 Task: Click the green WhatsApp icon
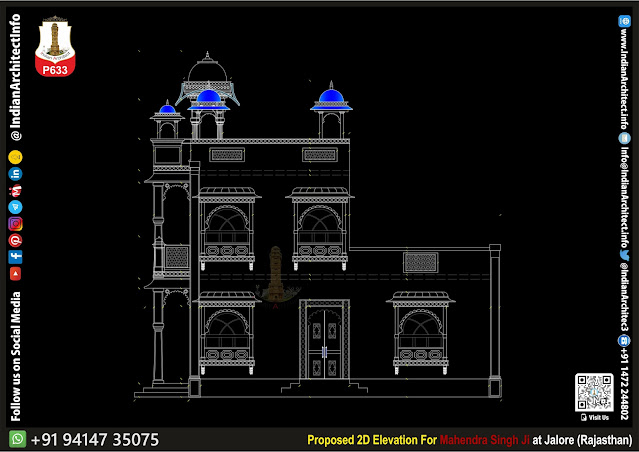17,439
